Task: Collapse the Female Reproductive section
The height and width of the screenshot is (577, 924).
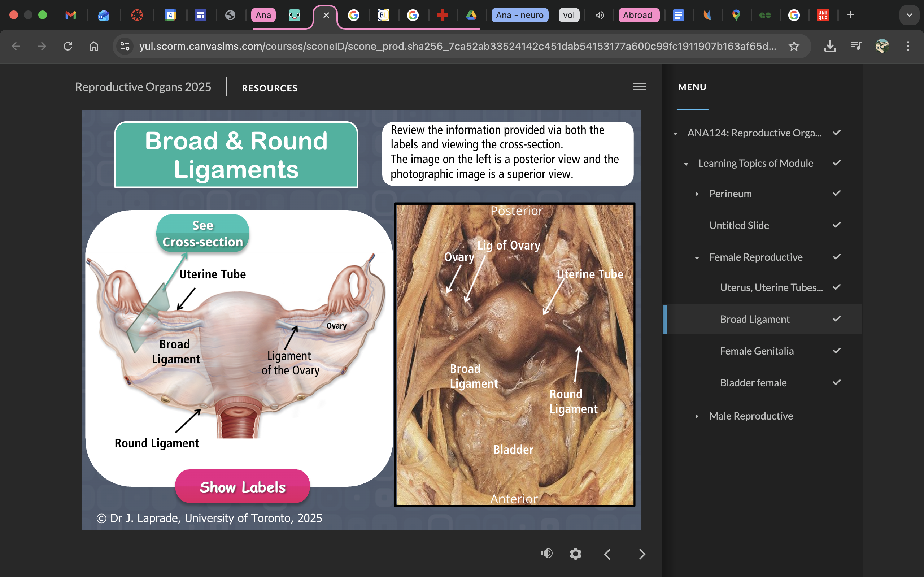Action: [697, 257]
